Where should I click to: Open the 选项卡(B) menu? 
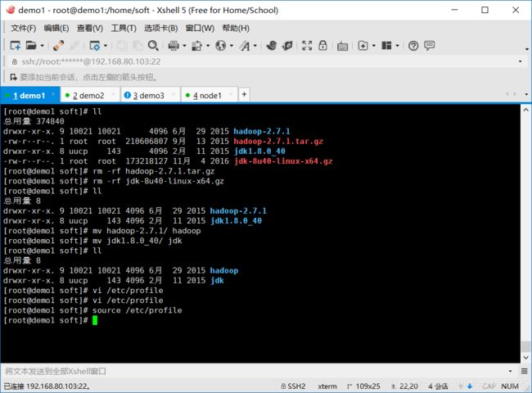tap(160, 28)
